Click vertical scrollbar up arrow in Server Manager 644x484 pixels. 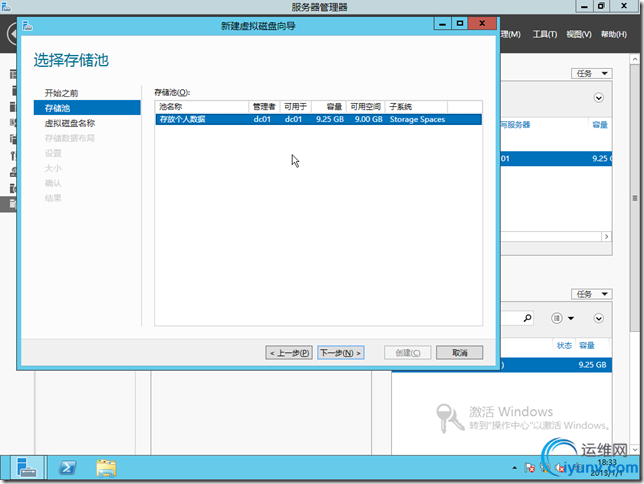[635, 59]
